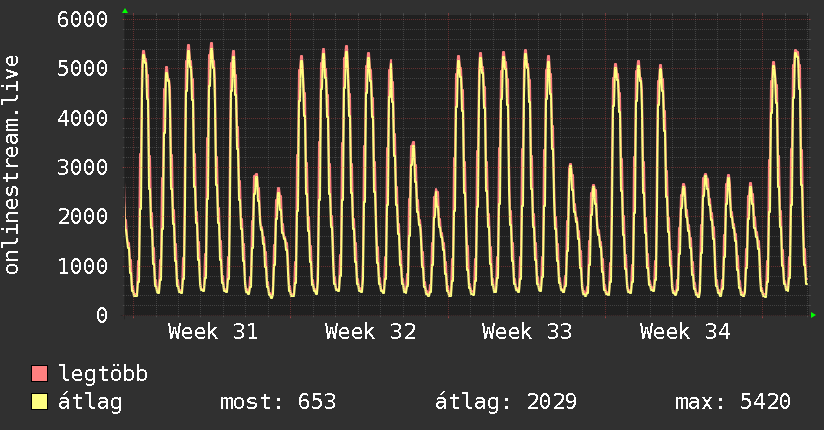Viewport: 824px width, 430px height.
Task: Click the 3000 y-axis label
Action: tap(83, 167)
